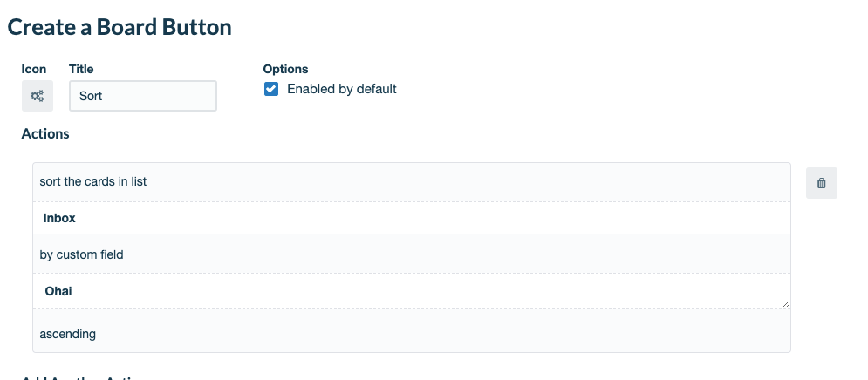Viewport: 868px width, 380px height.
Task: Click the bold word Inbox
Action: point(59,218)
